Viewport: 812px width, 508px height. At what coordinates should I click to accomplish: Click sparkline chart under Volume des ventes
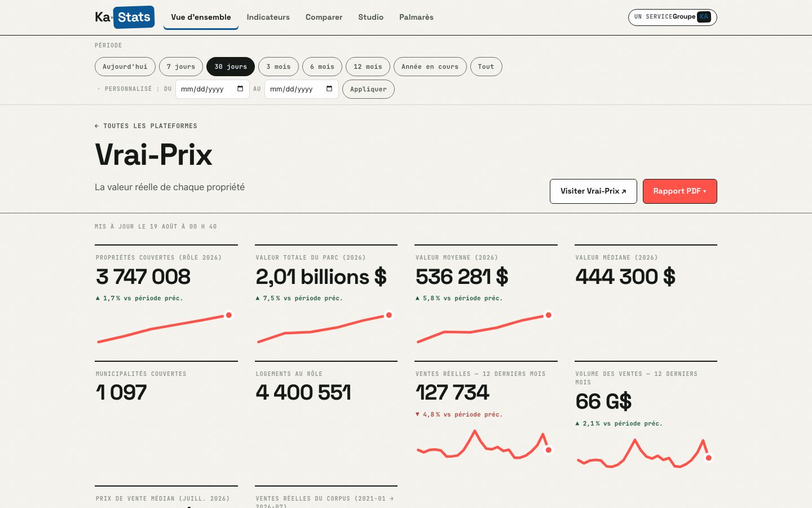pyautogui.click(x=645, y=453)
